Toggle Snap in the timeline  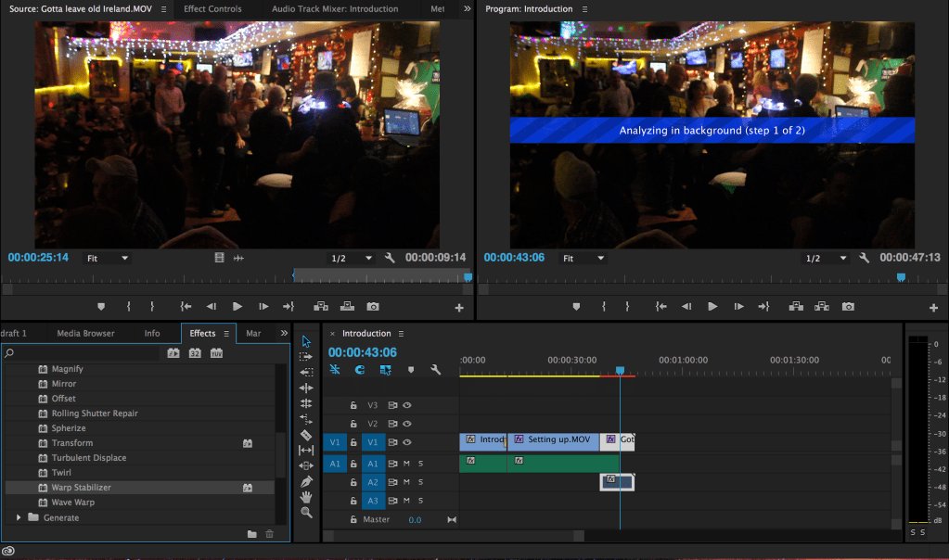pos(360,369)
